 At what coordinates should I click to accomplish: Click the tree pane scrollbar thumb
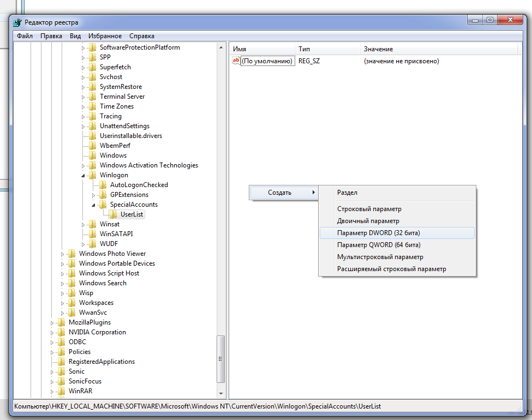click(x=221, y=359)
